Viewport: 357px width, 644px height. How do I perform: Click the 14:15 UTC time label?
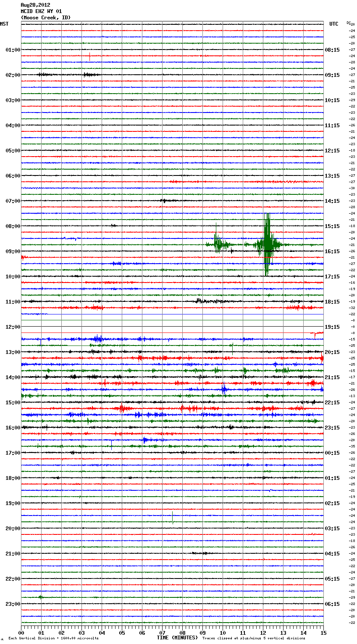(x=332, y=201)
